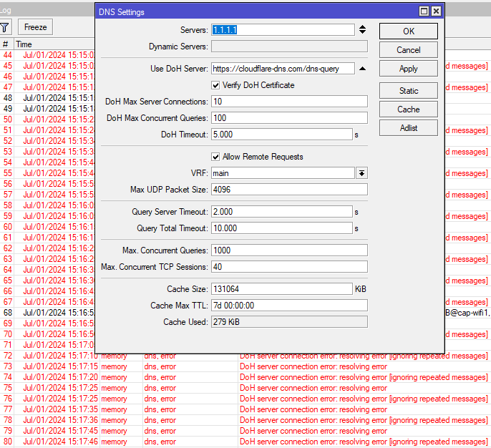Click 'dns, error' in log row 77
The image size is (491, 448).
pyautogui.click(x=160, y=409)
